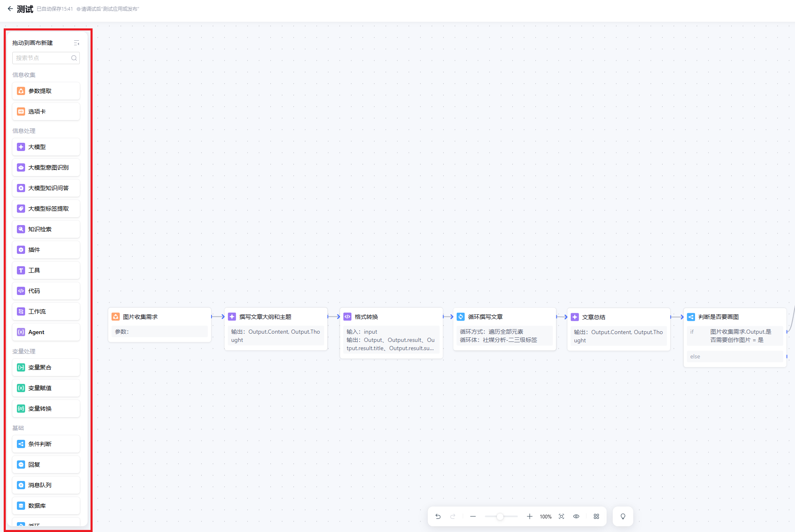
Task: Click the fit-to-screen icon
Action: tap(561, 516)
